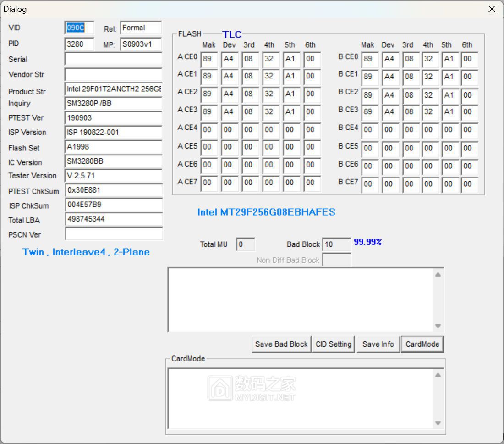
Task: Click the empty Serial input field
Action: [113, 59]
